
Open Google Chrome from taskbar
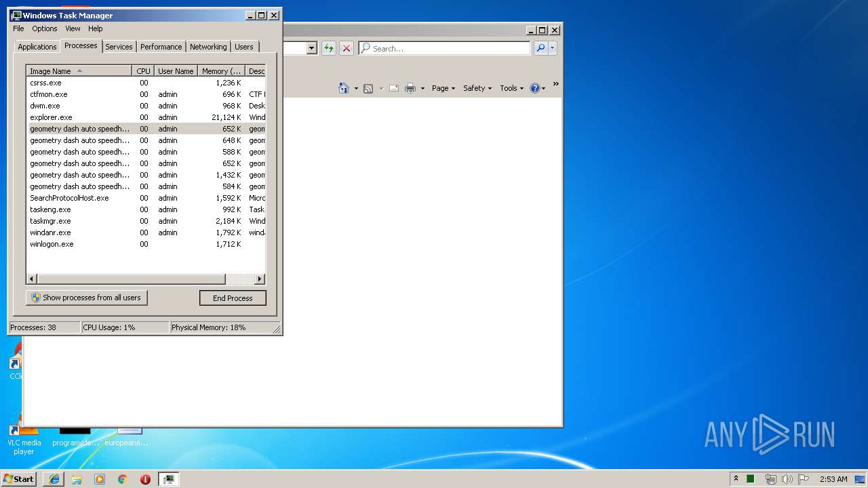123,479
